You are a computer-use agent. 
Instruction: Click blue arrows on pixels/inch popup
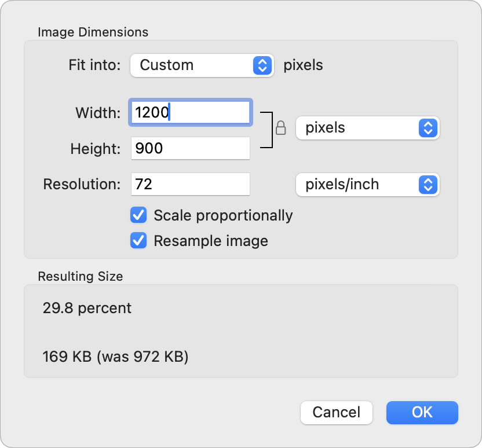[428, 185]
